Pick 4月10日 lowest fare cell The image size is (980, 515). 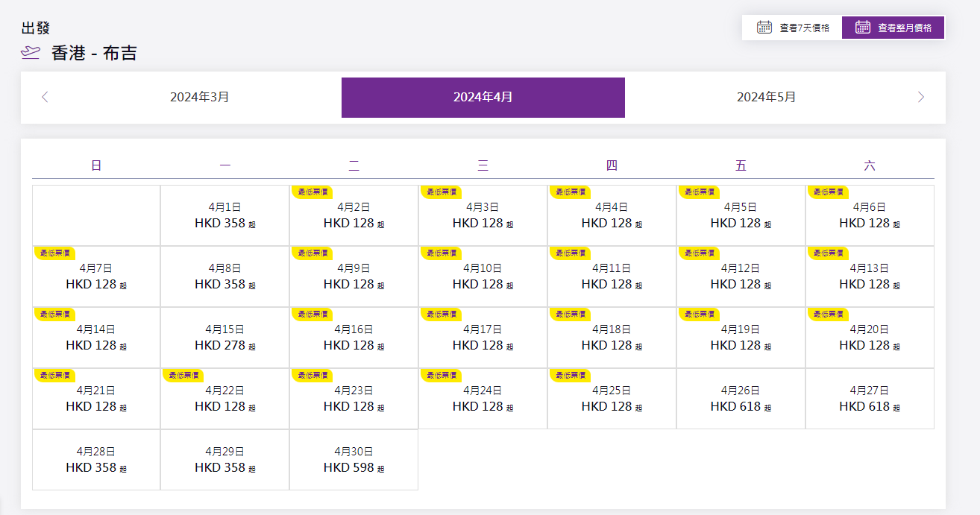click(x=483, y=277)
